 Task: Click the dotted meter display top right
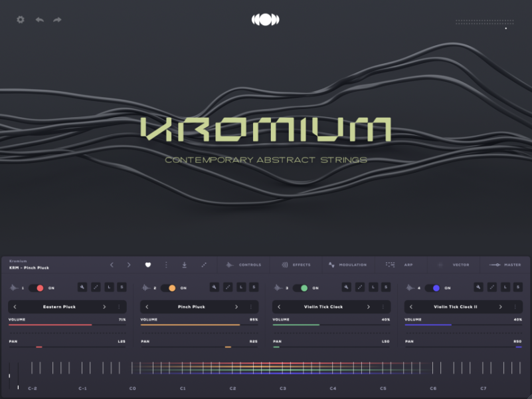484,23
